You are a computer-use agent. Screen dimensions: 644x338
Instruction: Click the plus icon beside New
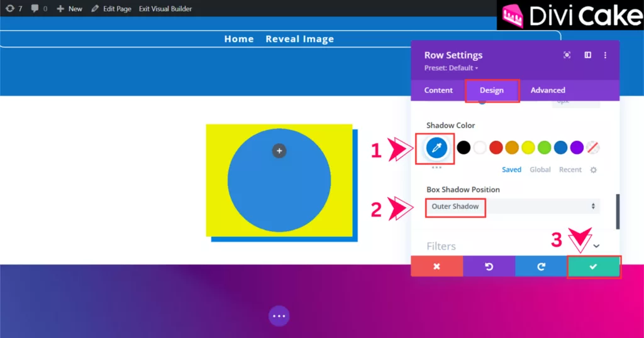60,9
